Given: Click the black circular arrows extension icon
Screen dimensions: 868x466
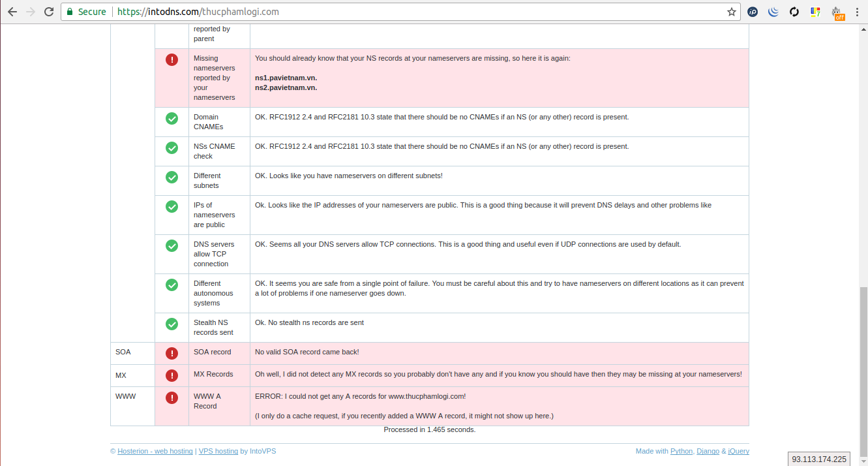Looking at the screenshot, I should click(x=794, y=12).
